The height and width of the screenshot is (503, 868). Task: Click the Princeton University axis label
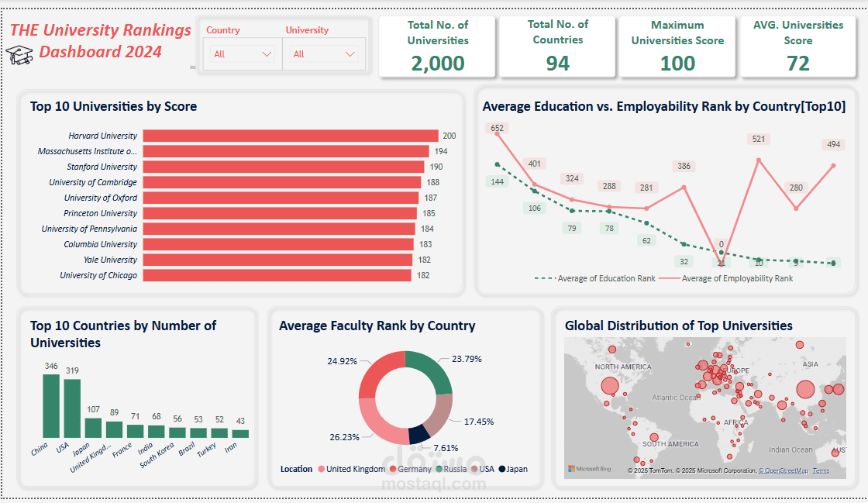coord(100,213)
